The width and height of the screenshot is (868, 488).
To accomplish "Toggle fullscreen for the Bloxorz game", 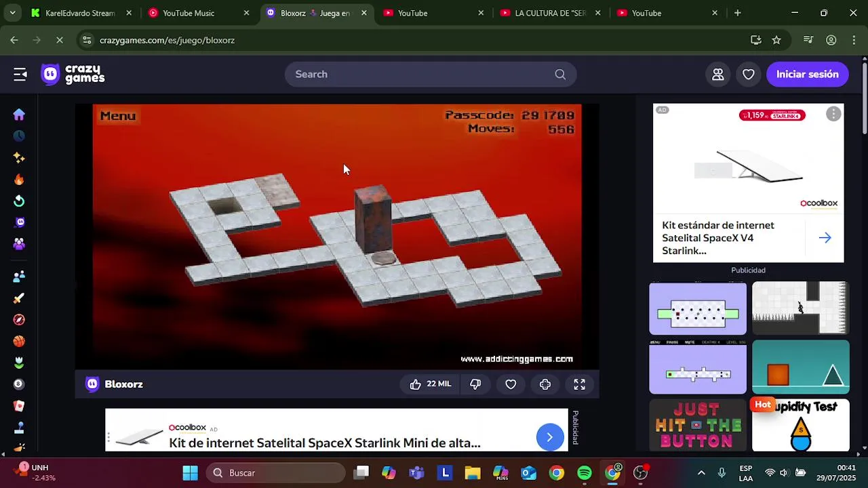I will (x=580, y=384).
